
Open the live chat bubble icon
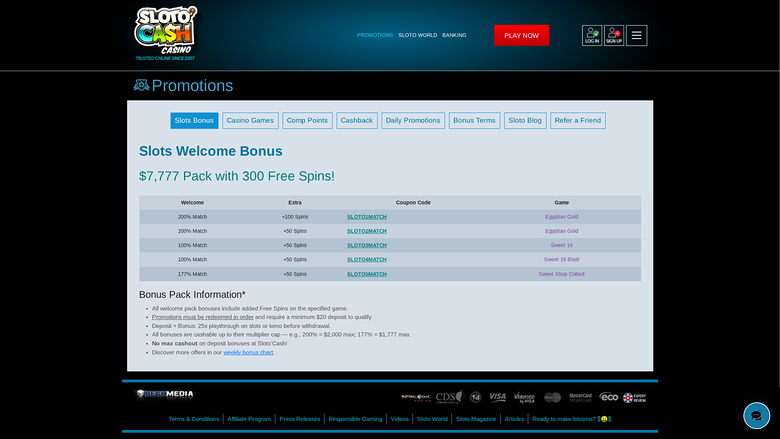756,416
